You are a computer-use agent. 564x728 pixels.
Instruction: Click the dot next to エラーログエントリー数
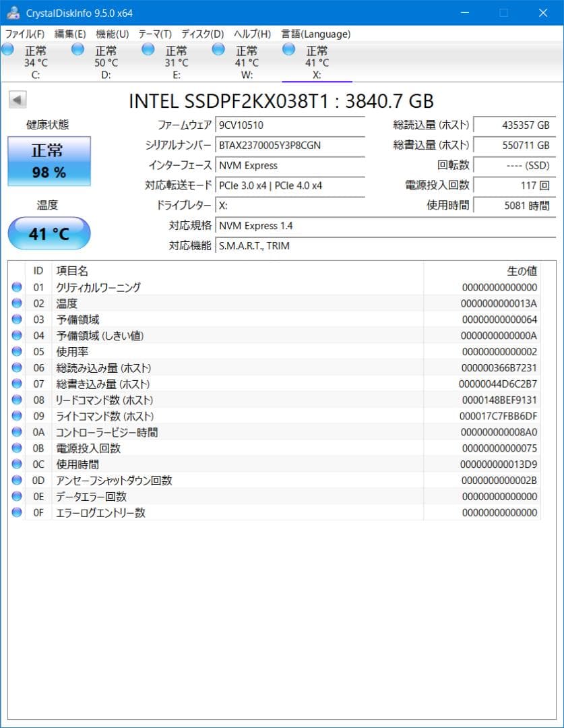pos(17,512)
